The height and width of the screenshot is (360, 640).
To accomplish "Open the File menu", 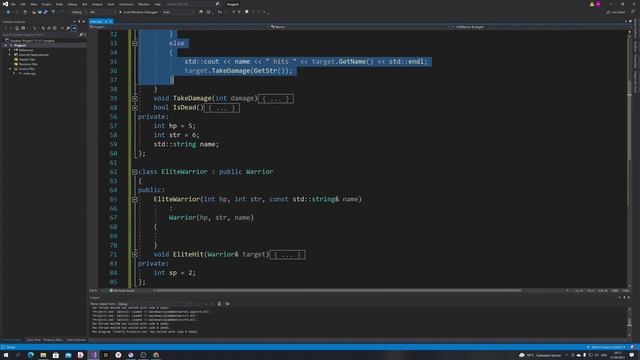I will [13, 4].
